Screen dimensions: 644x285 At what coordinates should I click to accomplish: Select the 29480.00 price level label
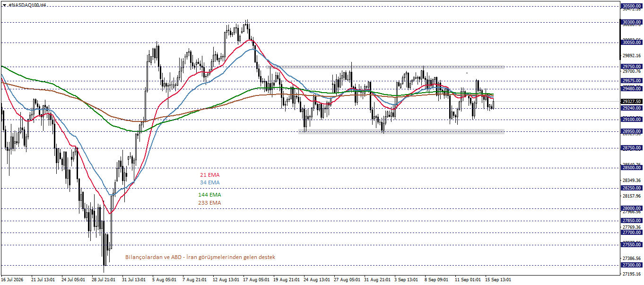point(632,88)
